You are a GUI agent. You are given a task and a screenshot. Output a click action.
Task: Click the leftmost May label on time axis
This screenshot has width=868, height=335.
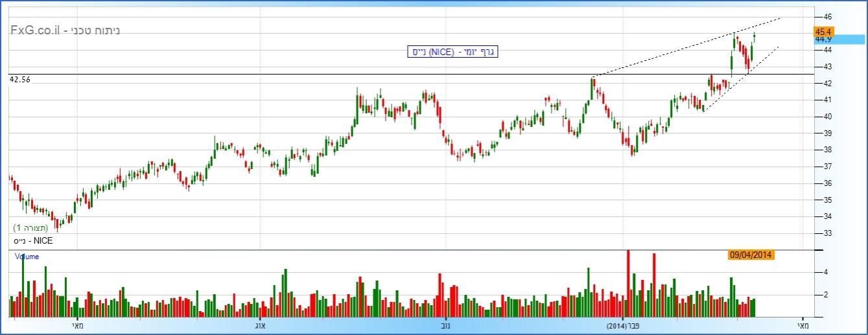pos(78,325)
